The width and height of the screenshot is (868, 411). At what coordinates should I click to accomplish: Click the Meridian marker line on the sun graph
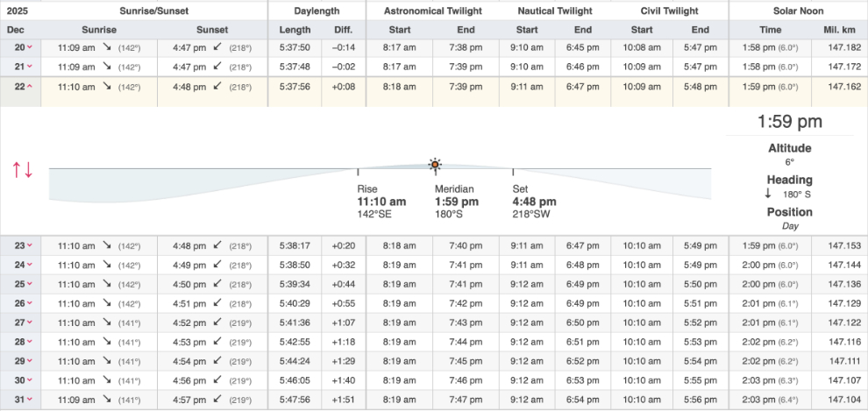coord(435,174)
